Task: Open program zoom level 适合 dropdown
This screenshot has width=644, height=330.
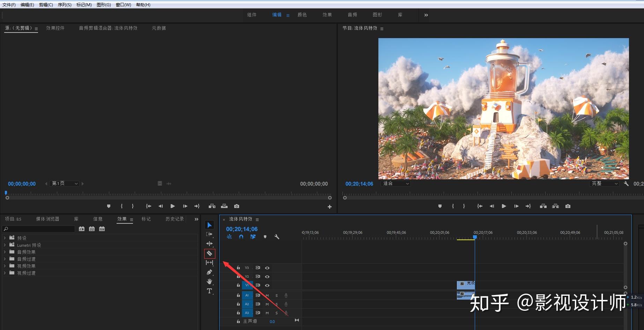Action: click(396, 184)
